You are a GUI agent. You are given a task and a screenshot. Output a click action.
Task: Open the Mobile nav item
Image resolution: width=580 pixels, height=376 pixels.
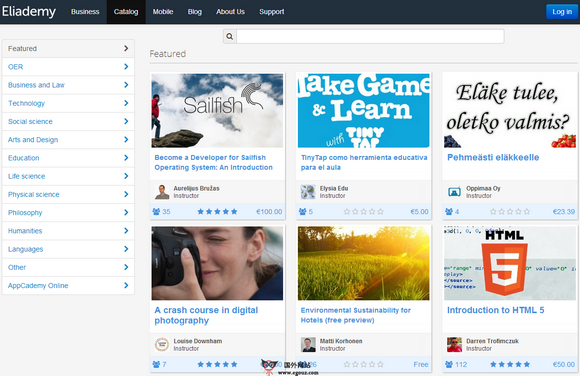point(163,12)
